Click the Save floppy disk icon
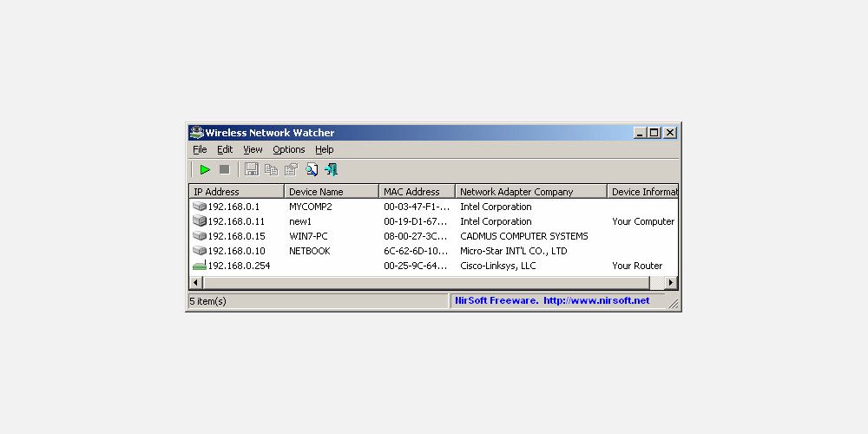Screen dimensions: 868x434 (x=252, y=169)
